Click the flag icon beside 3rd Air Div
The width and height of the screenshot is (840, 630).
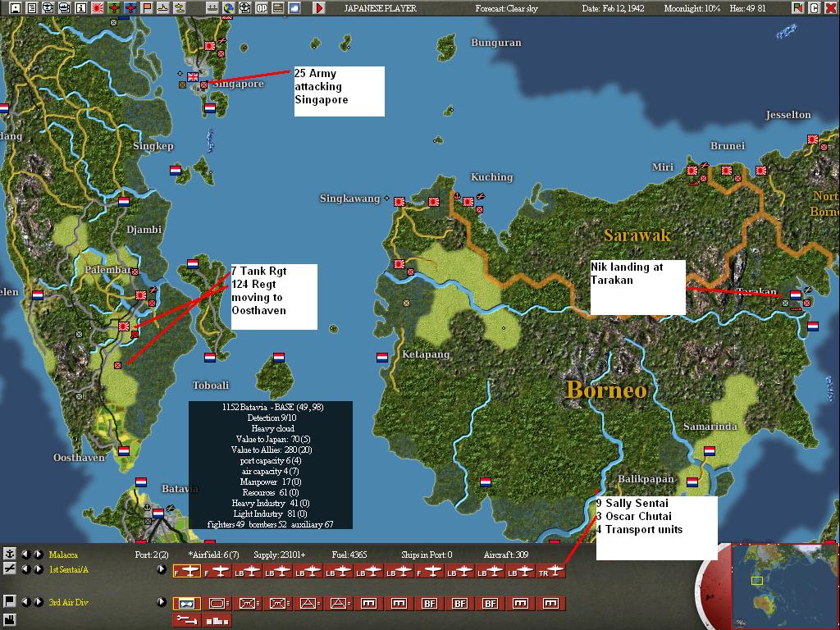[9, 601]
